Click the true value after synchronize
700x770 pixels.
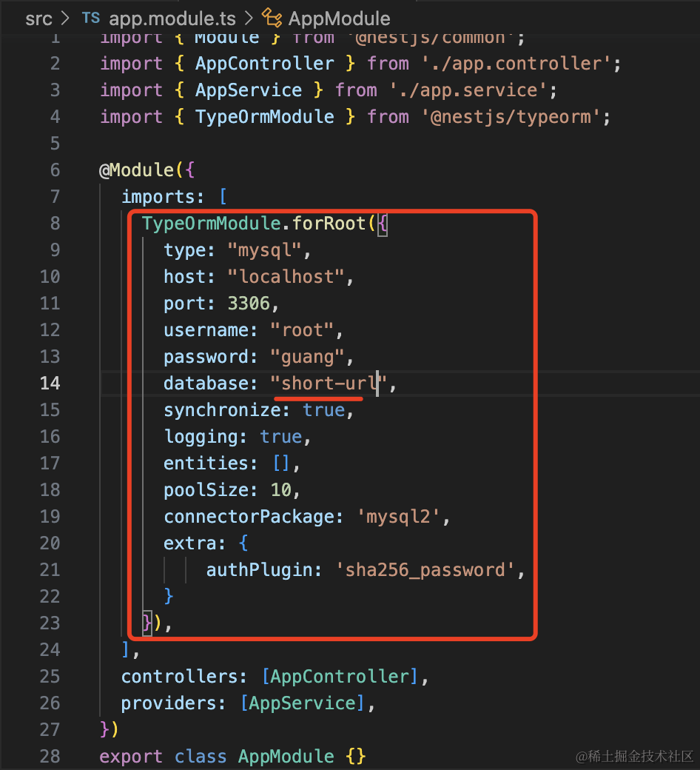click(x=323, y=410)
